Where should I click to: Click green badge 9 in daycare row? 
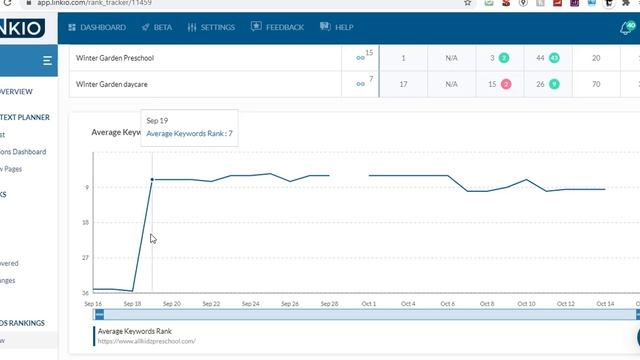pos(554,84)
